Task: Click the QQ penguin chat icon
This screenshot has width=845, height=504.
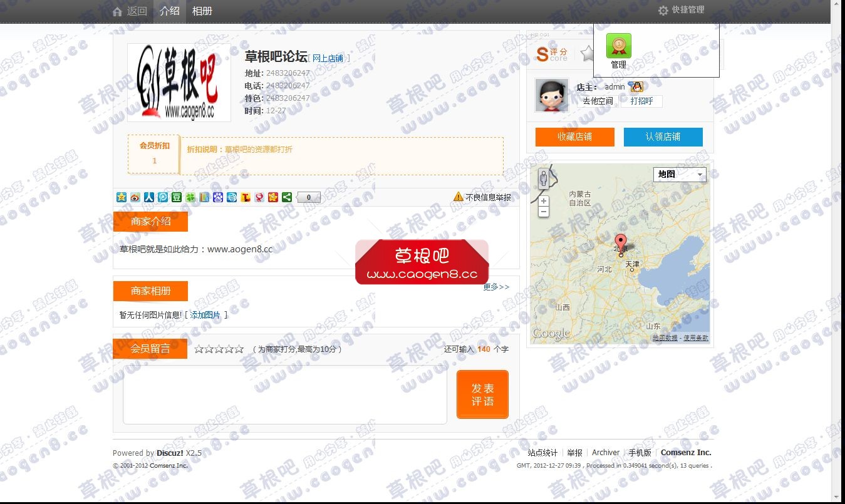Action: (x=636, y=87)
